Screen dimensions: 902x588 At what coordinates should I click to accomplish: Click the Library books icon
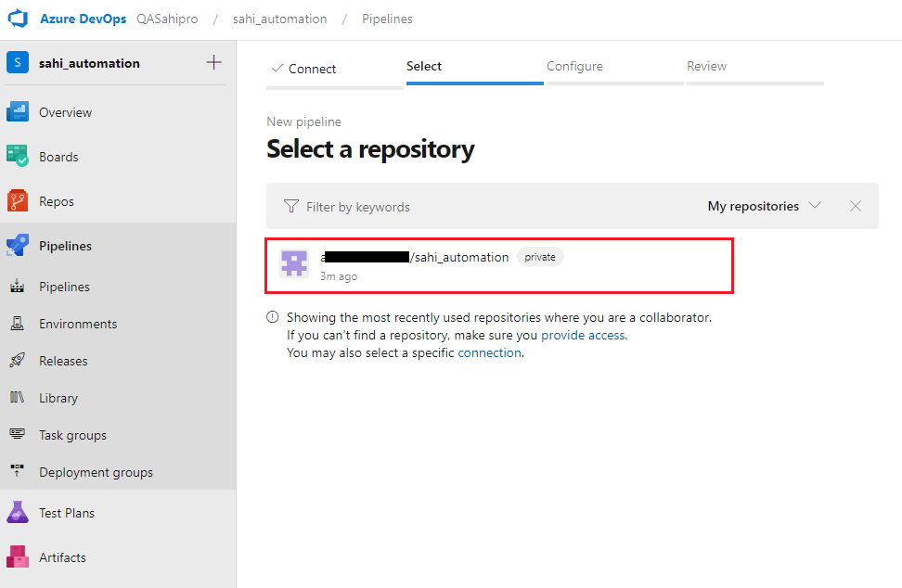coord(18,398)
